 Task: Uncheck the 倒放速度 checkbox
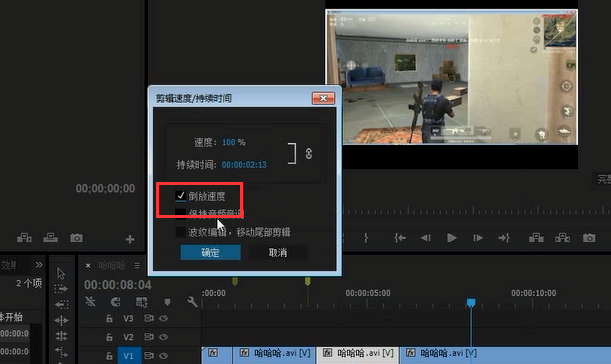tap(180, 195)
